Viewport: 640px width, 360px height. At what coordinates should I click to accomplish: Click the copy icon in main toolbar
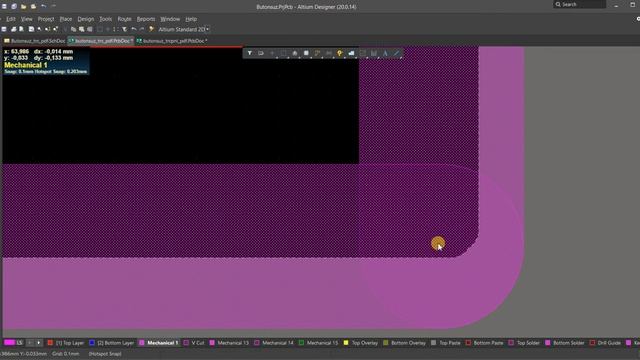[73, 29]
